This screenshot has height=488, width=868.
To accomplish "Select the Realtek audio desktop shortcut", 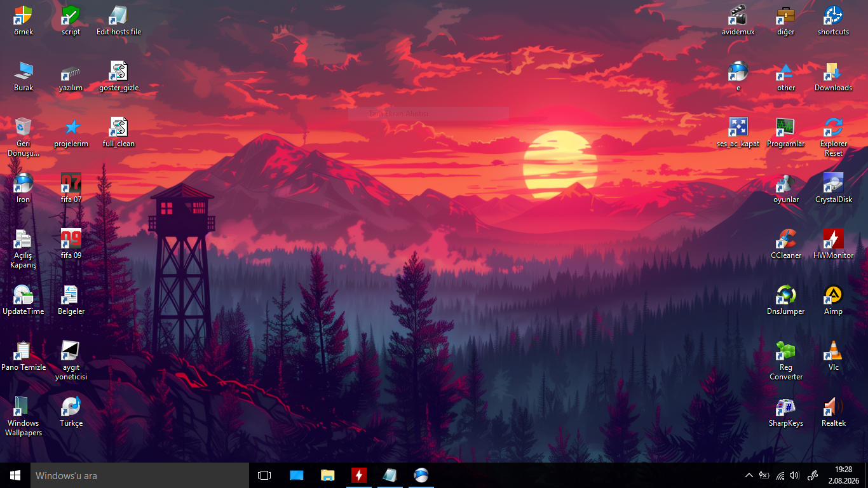I will click(833, 412).
